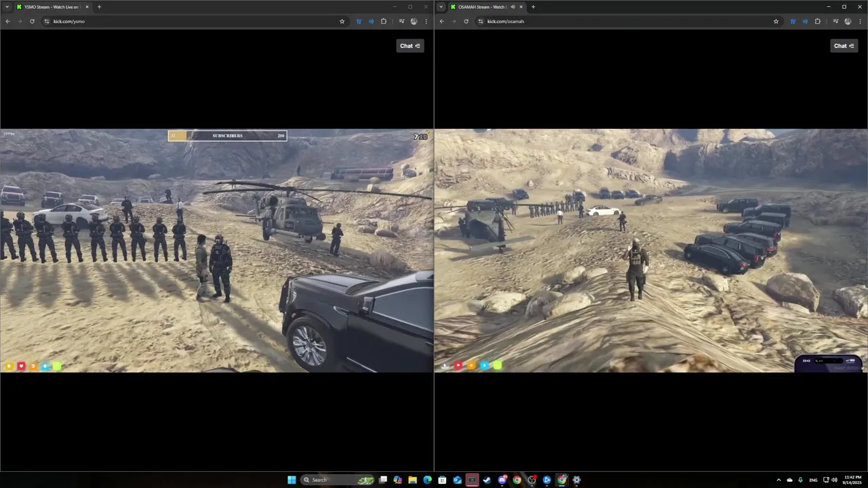This screenshot has height=488, width=868.
Task: View site information for kick.com/ysmo
Action: (47, 21)
